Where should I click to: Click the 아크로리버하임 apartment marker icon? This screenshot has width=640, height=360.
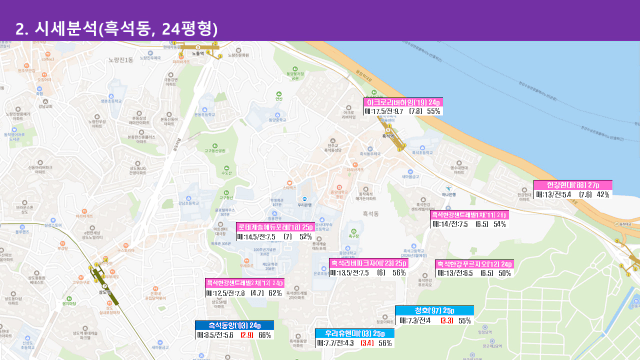click(349, 108)
